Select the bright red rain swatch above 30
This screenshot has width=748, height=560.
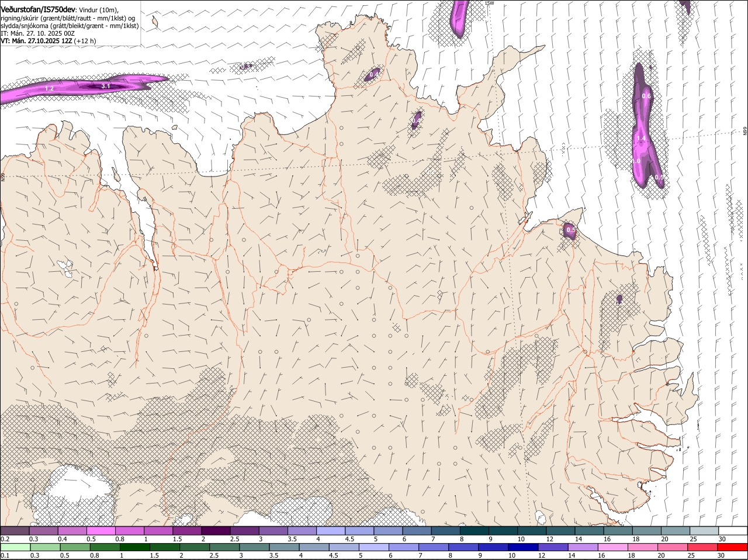[x=733, y=547]
